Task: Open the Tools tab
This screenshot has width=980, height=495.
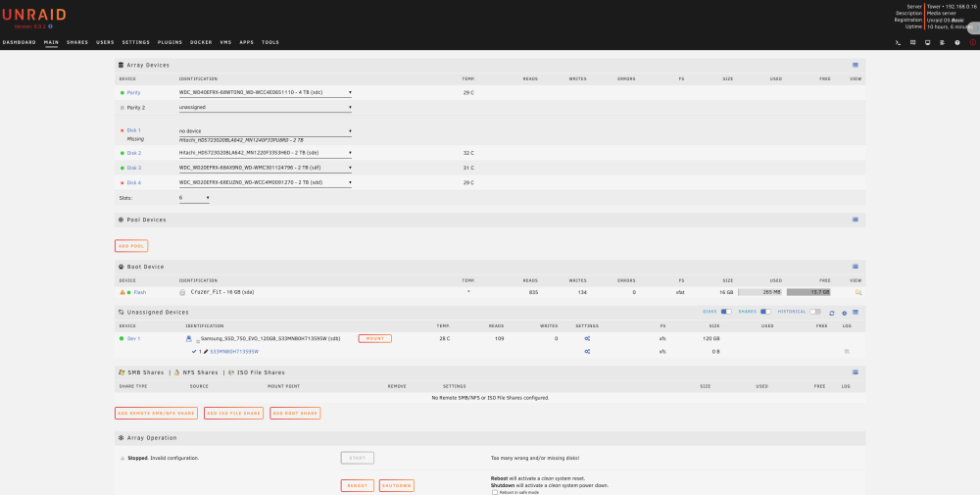Action: (270, 42)
